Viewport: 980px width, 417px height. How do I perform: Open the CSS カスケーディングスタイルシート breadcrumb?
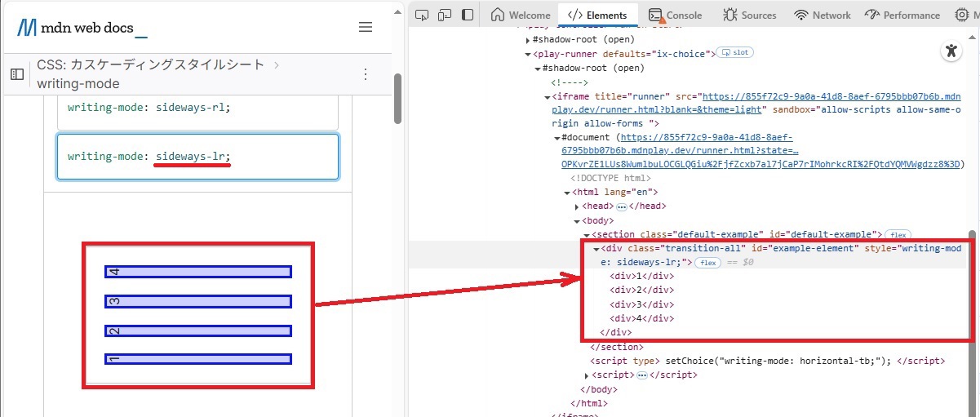[151, 64]
